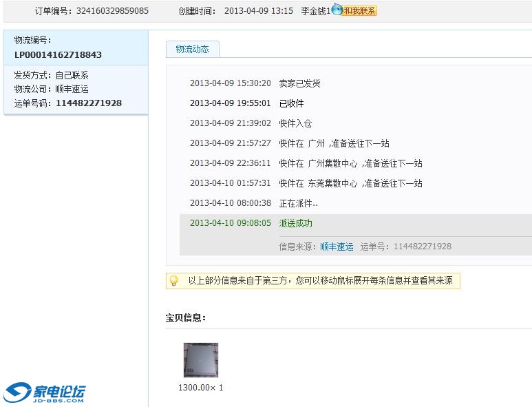This screenshot has height=407, width=532.
Task: Expand the 快件入仓 tracking entry
Action: 295,123
